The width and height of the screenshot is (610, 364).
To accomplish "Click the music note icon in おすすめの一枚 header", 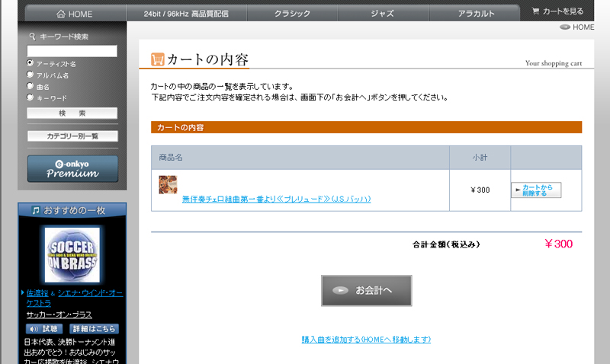I will (x=36, y=210).
